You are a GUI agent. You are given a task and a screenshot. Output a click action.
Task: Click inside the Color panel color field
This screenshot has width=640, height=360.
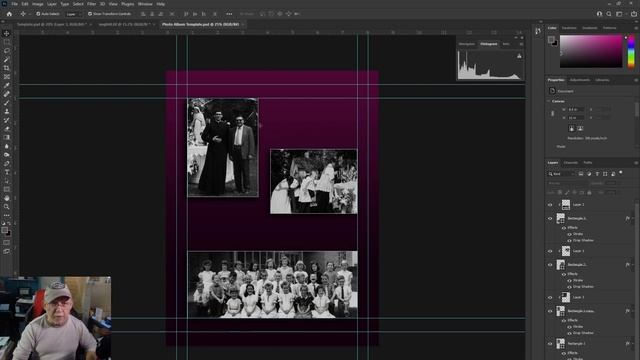point(591,51)
